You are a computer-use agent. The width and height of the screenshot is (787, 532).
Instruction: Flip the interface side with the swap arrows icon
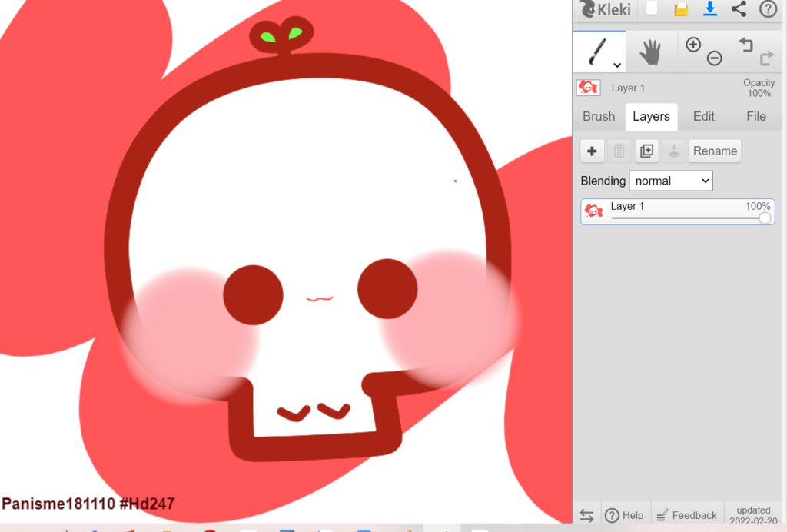(586, 515)
